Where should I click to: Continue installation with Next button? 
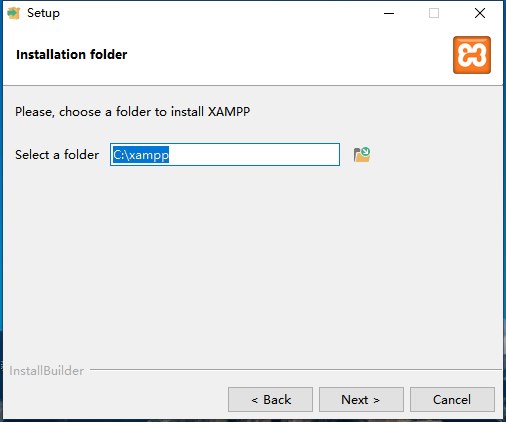pos(361,399)
